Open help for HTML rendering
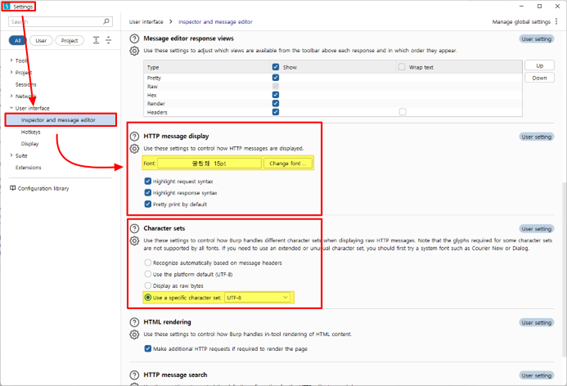567x386 pixels. (x=134, y=322)
